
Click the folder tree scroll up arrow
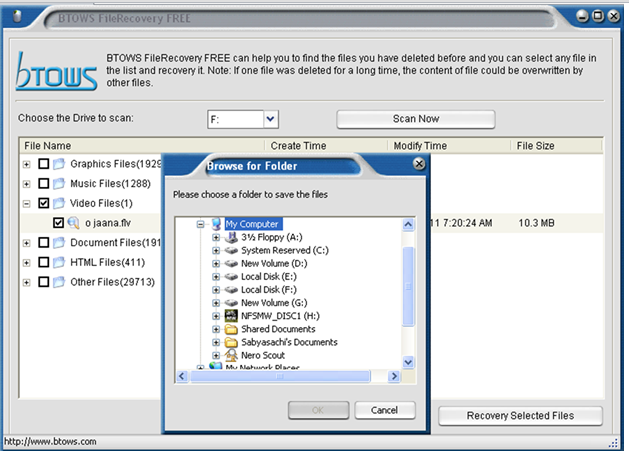[x=408, y=224]
